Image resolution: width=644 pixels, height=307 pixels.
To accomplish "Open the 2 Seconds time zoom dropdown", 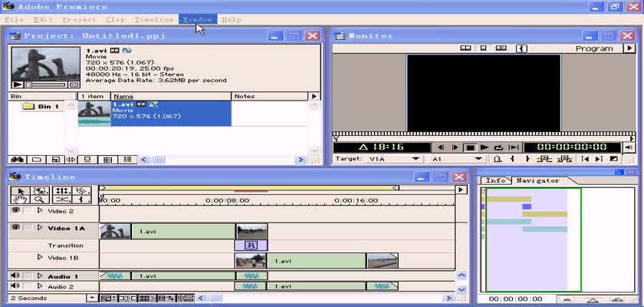I will pos(94,298).
